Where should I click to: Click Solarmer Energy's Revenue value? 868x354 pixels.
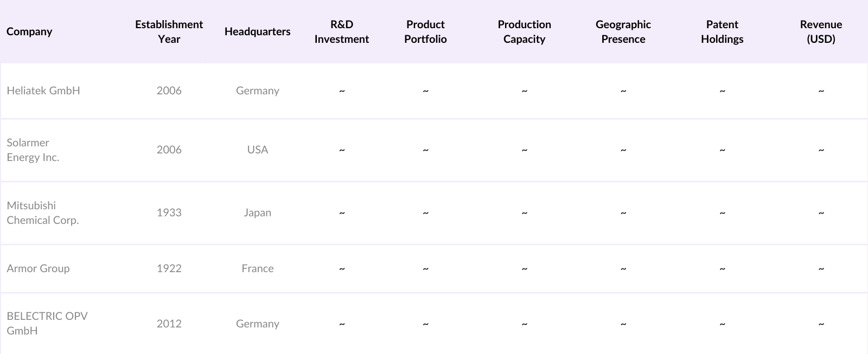pos(821,150)
